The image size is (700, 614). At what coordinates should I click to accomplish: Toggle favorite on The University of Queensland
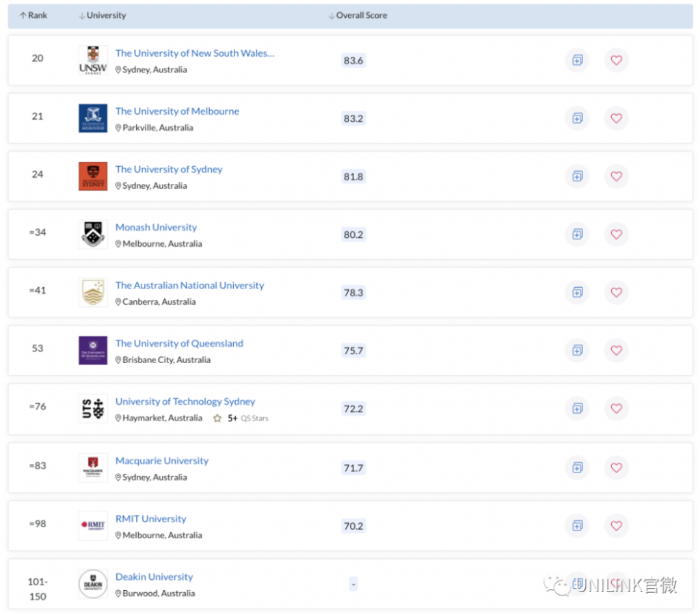[x=616, y=350]
